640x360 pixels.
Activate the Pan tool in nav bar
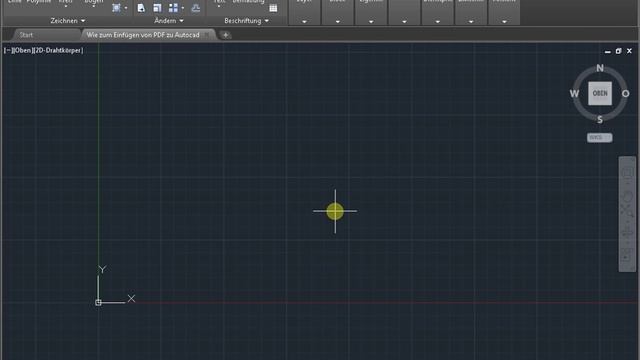point(627,196)
